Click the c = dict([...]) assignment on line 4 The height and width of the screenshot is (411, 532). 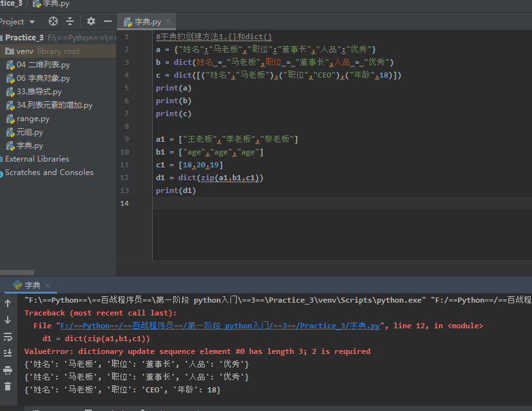[279, 75]
